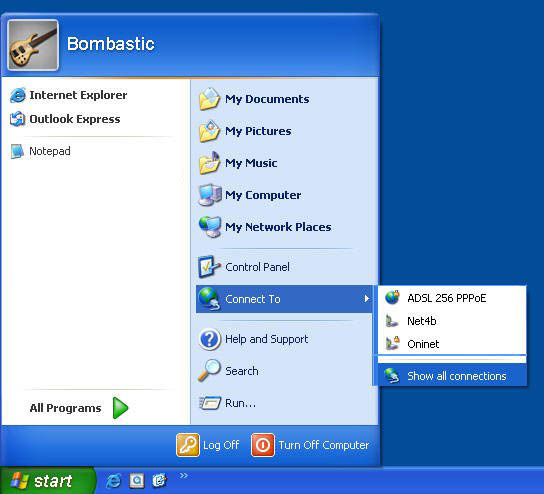Click the Outlook Express label

75,119
